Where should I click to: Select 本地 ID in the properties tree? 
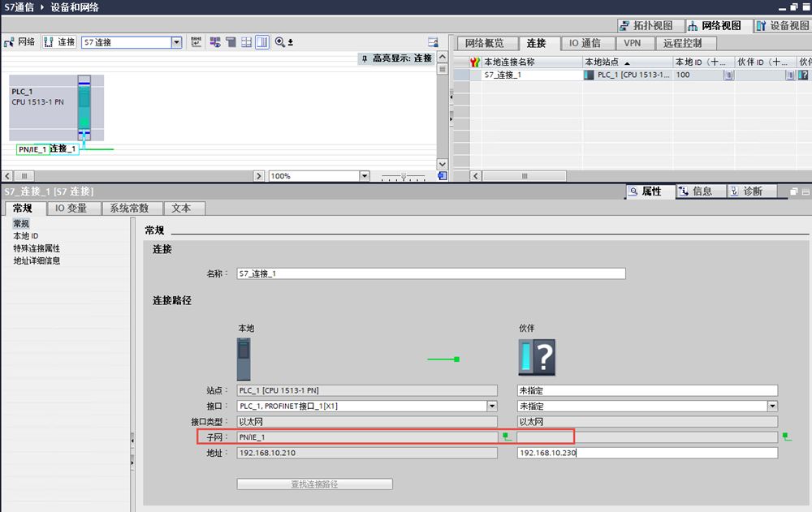click(x=25, y=235)
